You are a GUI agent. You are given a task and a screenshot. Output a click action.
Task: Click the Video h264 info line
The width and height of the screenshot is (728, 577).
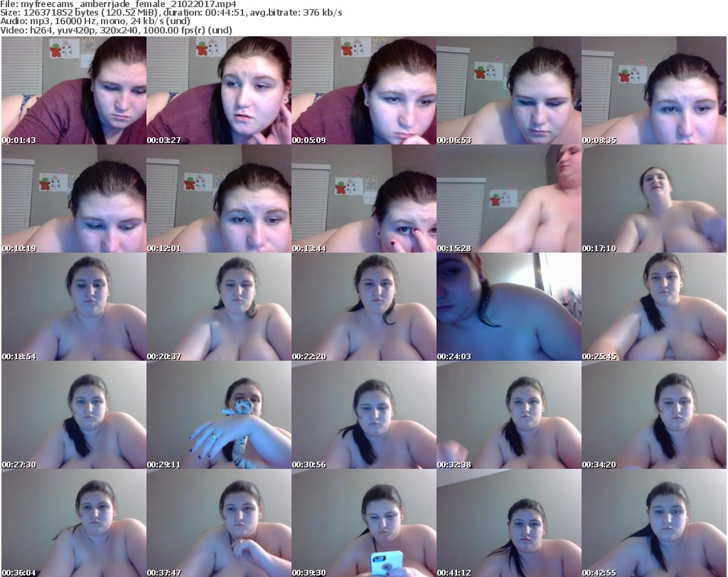pyautogui.click(x=116, y=30)
